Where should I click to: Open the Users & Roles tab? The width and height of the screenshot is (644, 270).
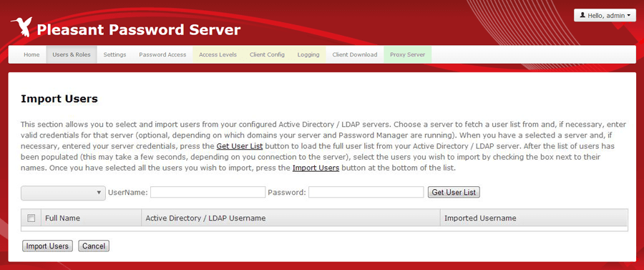(72, 54)
